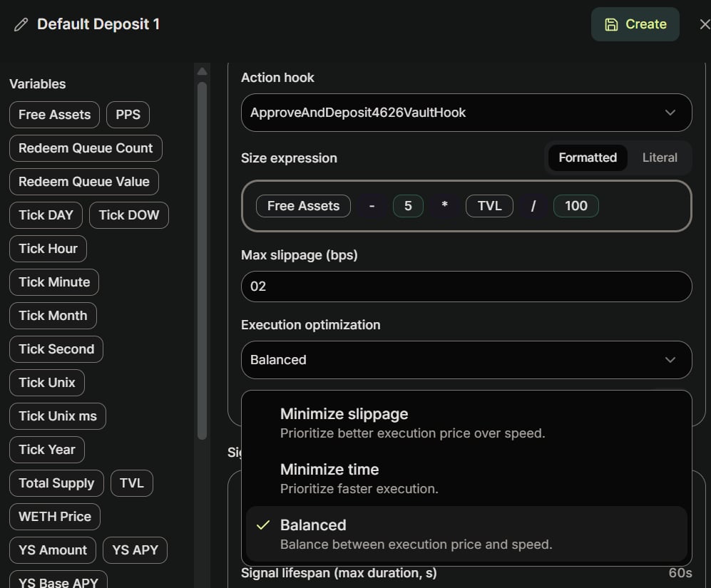Choose the Minimize time option
Viewport: 711px width, 588px height.
coord(466,479)
